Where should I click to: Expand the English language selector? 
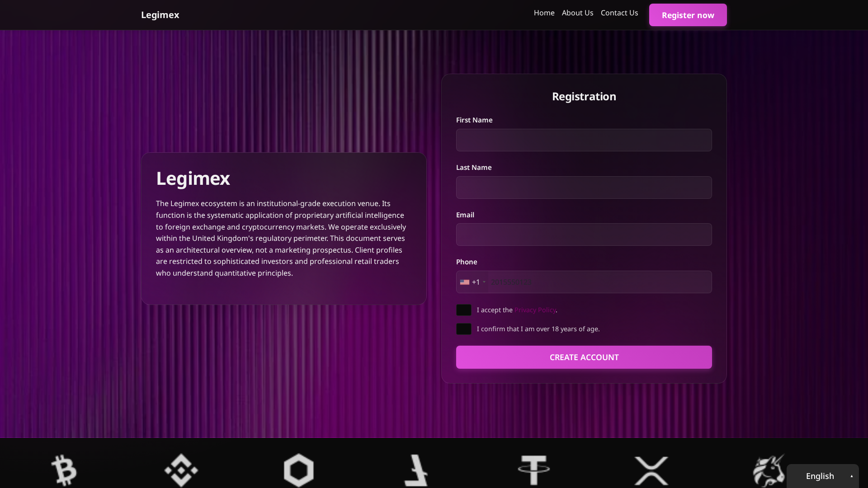tap(823, 476)
